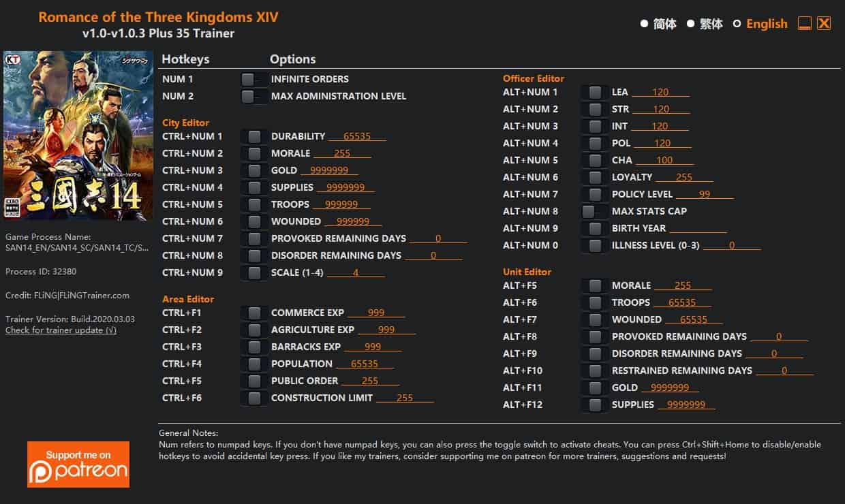The height and width of the screenshot is (504, 845).
Task: Toggle the Infinite Orders switch
Action: [254, 79]
